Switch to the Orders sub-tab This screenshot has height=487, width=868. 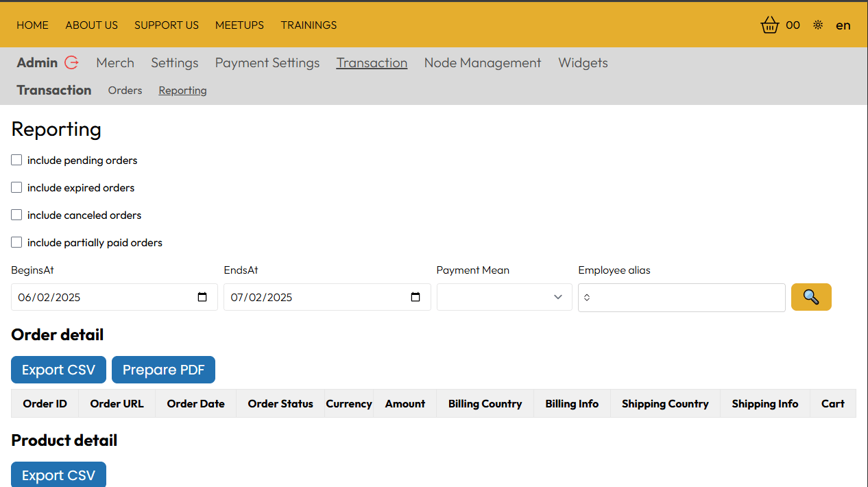tap(125, 91)
